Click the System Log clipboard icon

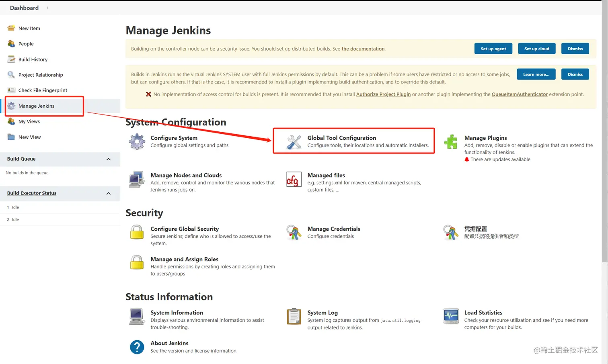(294, 317)
